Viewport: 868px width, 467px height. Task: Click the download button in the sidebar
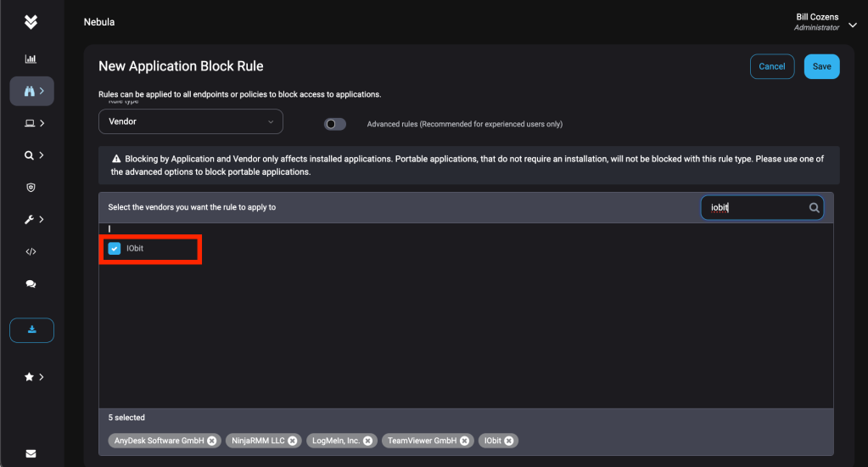coord(31,330)
